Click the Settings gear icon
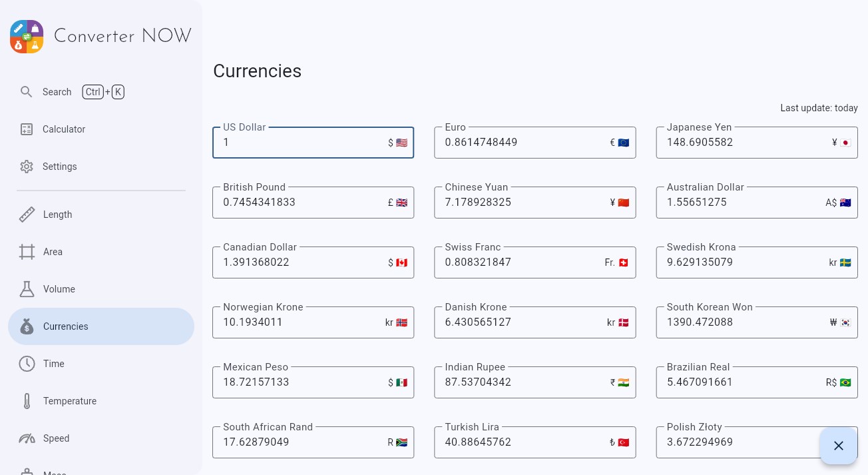The height and width of the screenshot is (475, 868). click(x=27, y=167)
